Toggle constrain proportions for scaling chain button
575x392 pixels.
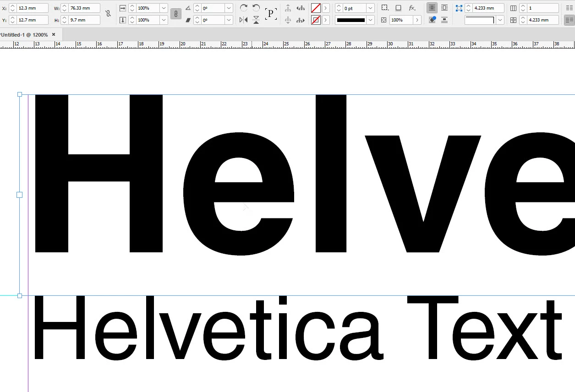175,14
